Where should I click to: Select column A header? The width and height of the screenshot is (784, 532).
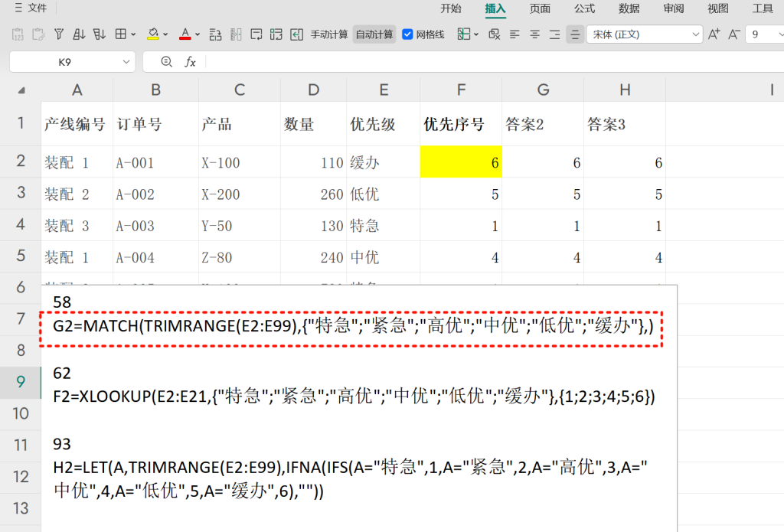77,90
